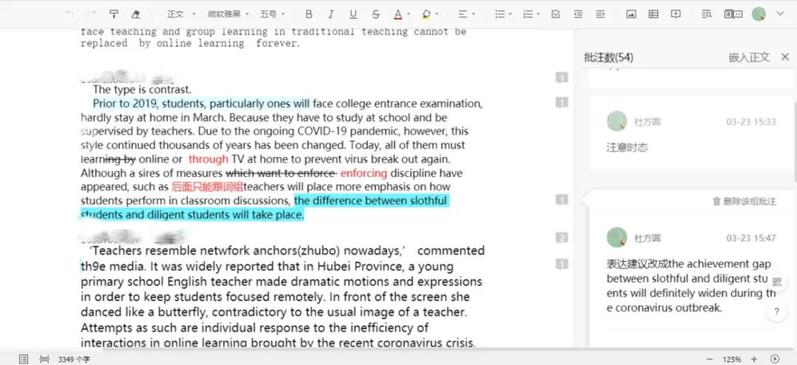Open the find and replace icon
797x365 pixels.
706,14
